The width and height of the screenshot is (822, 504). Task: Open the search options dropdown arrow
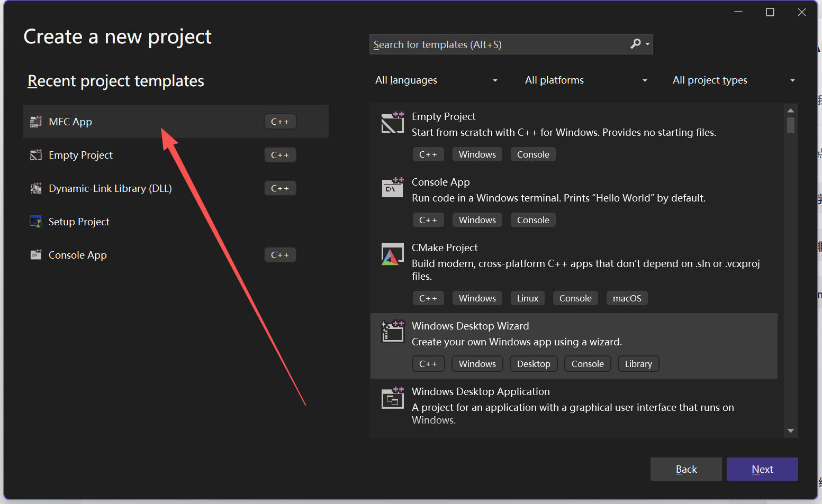(647, 44)
